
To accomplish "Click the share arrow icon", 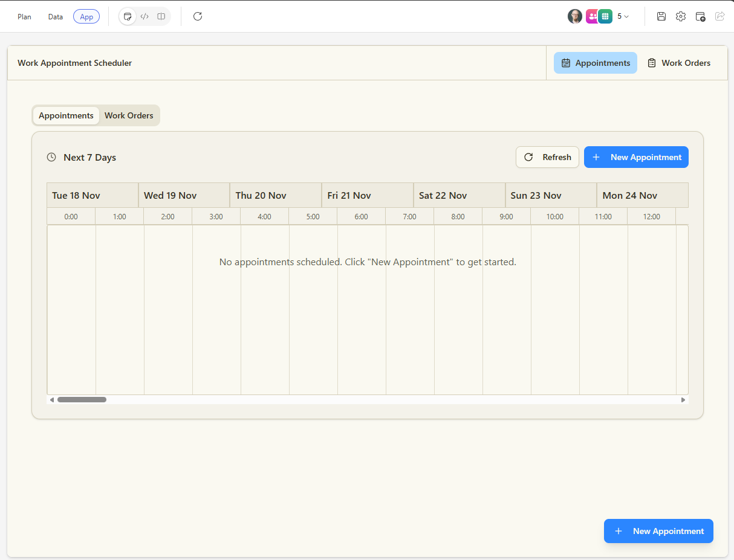I will pyautogui.click(x=719, y=16).
